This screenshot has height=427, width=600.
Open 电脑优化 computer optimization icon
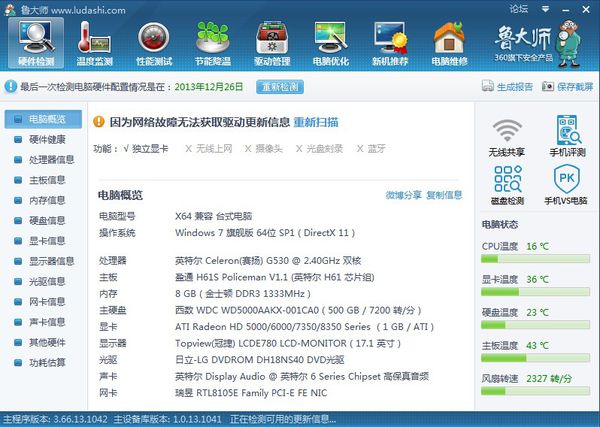tap(331, 42)
